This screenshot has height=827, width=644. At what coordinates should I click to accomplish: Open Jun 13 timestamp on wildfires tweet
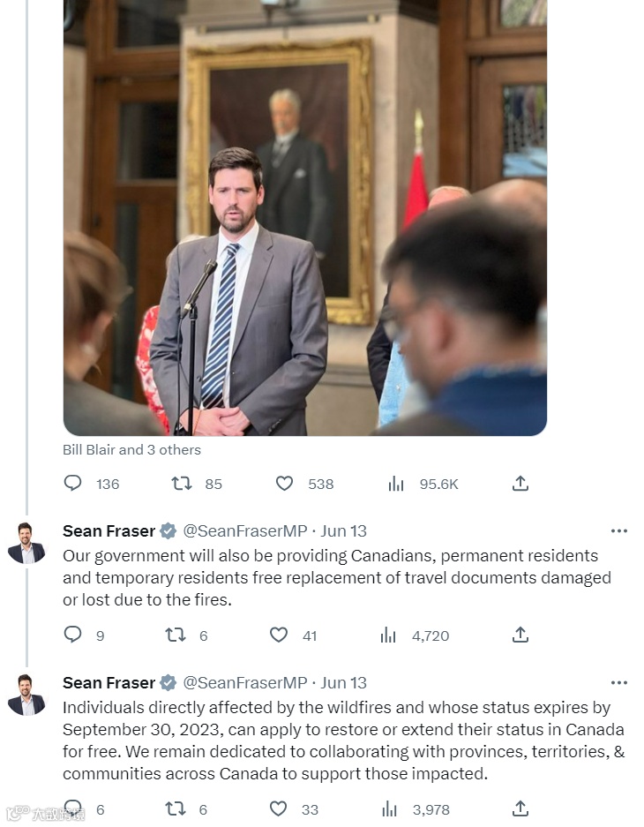[x=343, y=682]
